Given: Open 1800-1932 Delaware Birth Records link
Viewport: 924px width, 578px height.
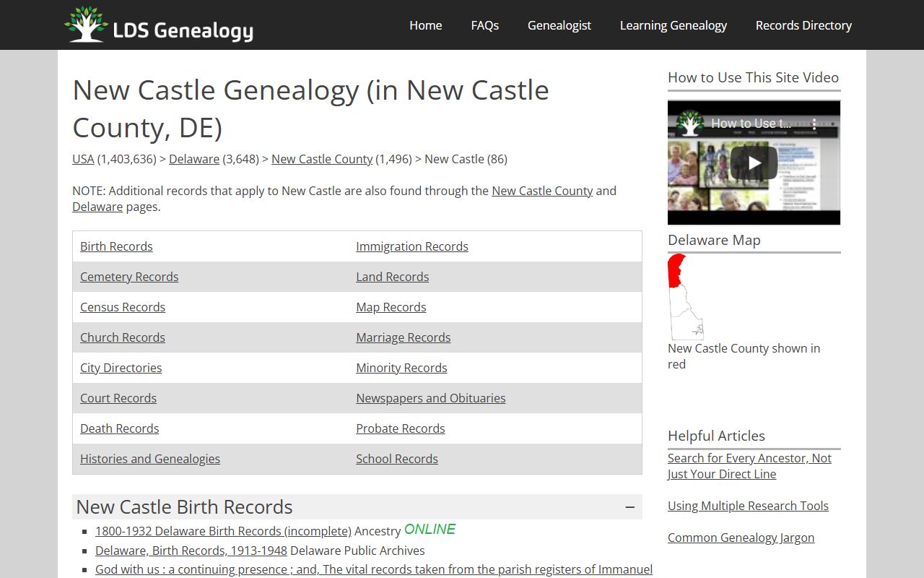Looking at the screenshot, I should coord(223,531).
